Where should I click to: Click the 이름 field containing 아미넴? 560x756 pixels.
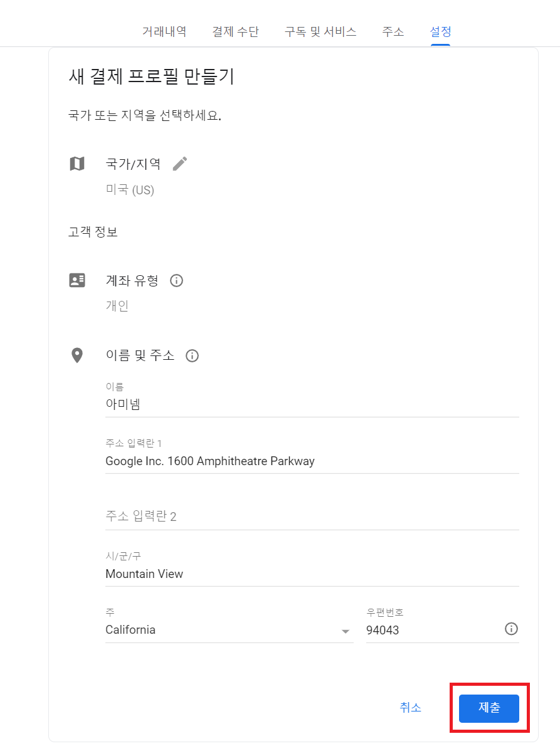click(x=312, y=399)
